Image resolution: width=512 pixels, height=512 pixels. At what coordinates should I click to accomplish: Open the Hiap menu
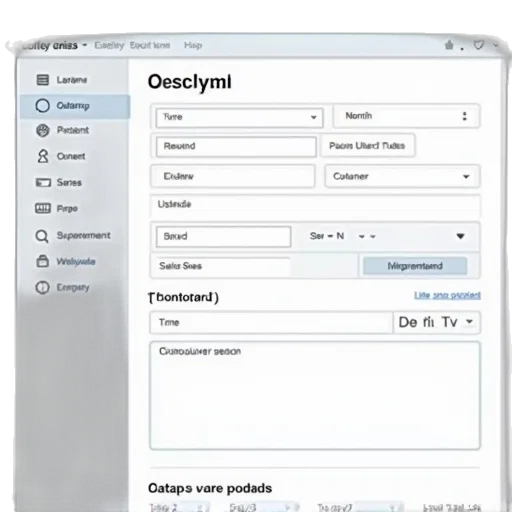[x=193, y=45]
